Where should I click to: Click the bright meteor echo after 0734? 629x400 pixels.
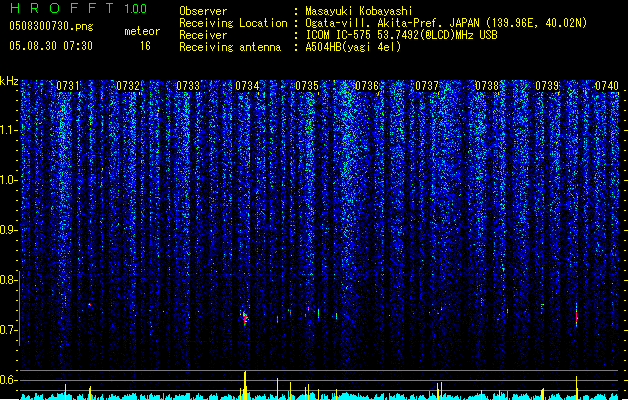pos(245,318)
